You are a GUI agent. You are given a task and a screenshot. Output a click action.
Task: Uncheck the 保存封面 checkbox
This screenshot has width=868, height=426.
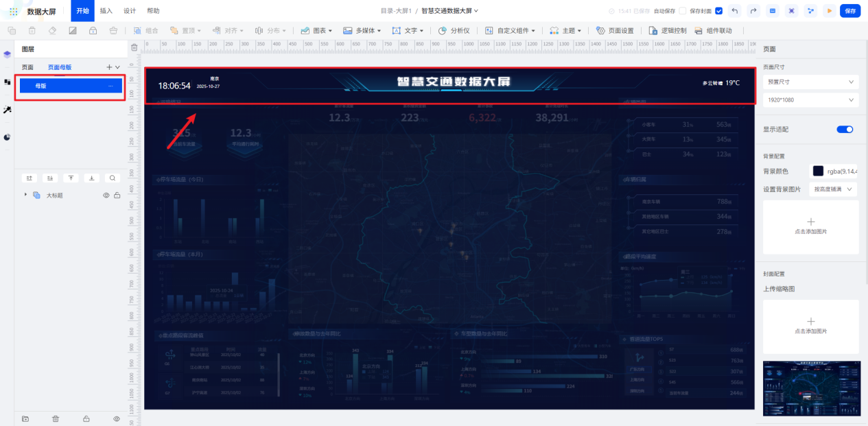click(718, 11)
